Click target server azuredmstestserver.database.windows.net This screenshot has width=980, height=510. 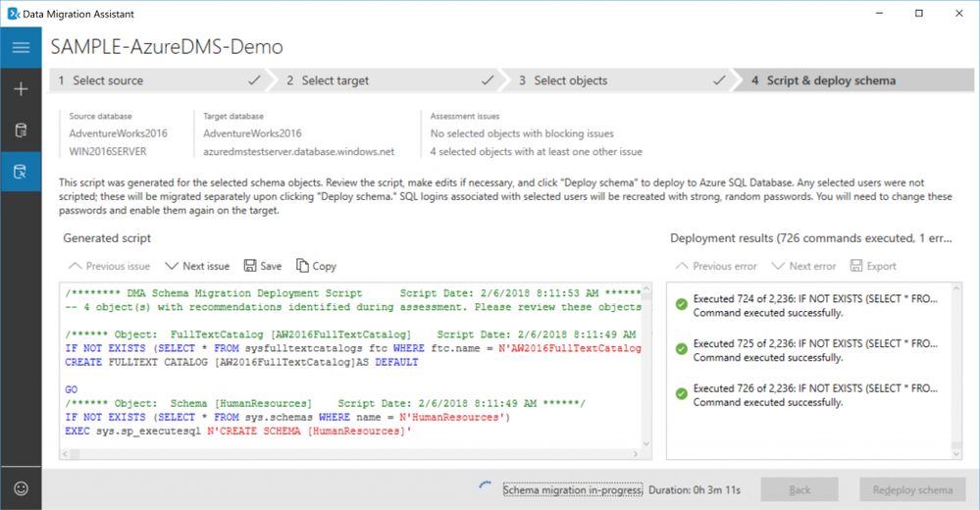(x=299, y=151)
